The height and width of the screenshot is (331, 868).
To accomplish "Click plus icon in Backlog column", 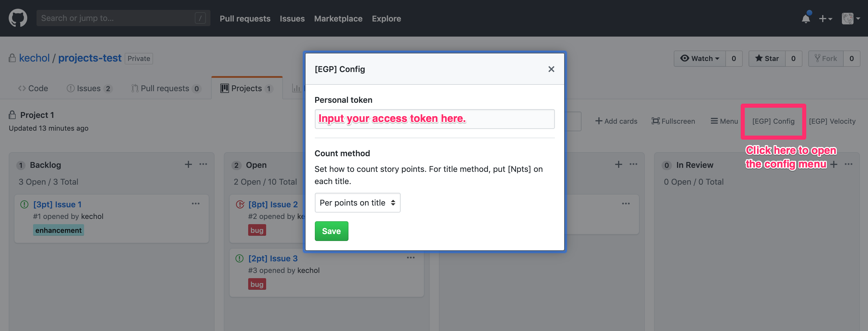I will point(188,164).
